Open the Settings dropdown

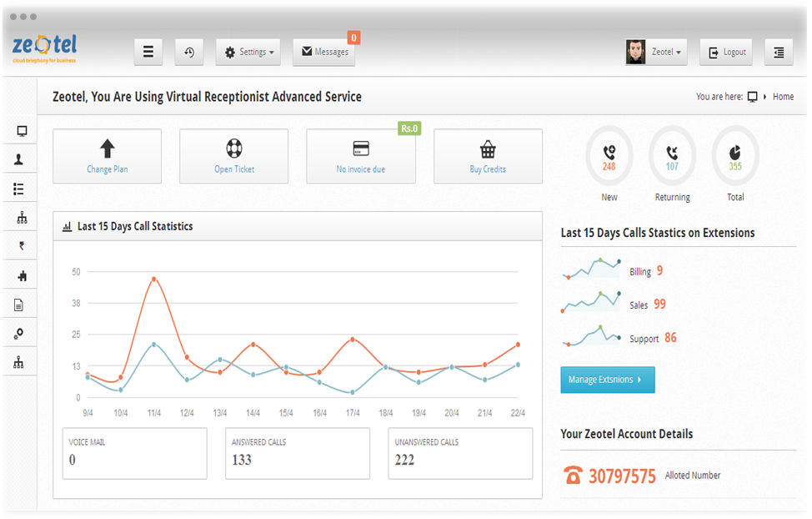point(248,52)
